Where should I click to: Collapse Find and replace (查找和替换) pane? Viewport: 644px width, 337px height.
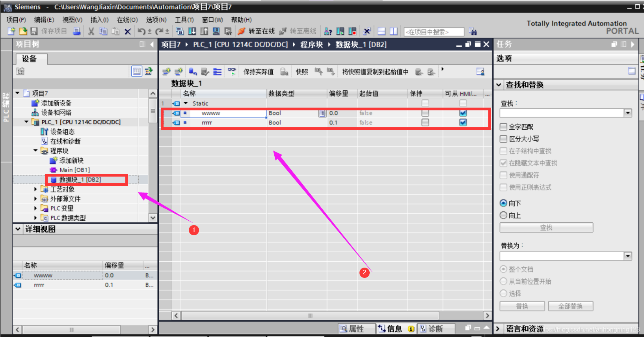pos(499,85)
